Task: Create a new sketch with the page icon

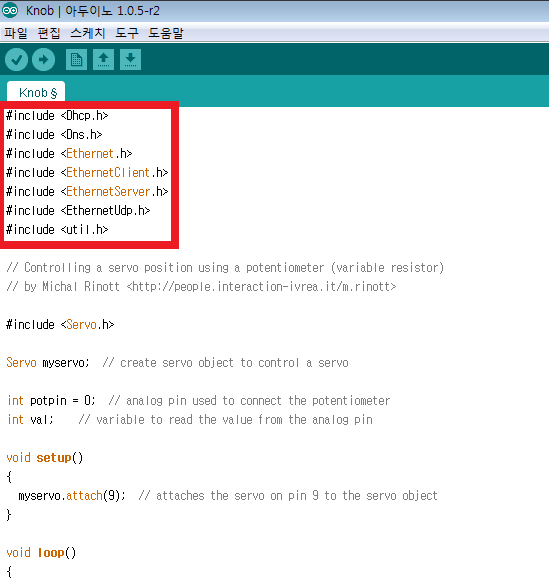Action: click(76, 60)
